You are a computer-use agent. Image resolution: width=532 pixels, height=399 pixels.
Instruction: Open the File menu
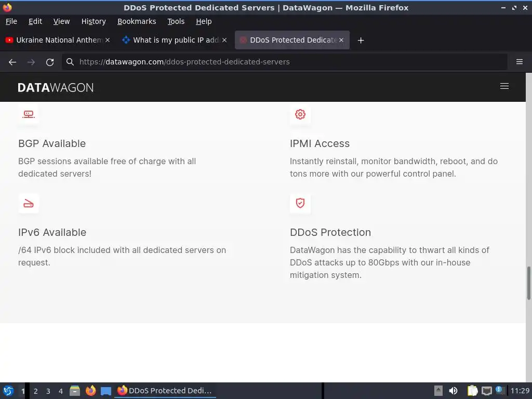pyautogui.click(x=11, y=21)
